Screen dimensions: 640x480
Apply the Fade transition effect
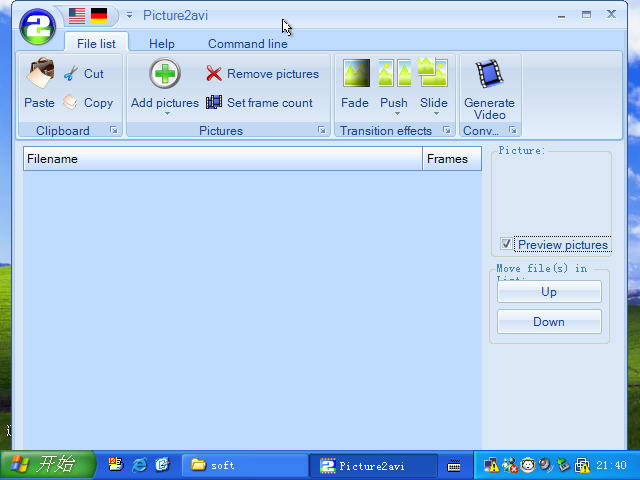pos(356,84)
